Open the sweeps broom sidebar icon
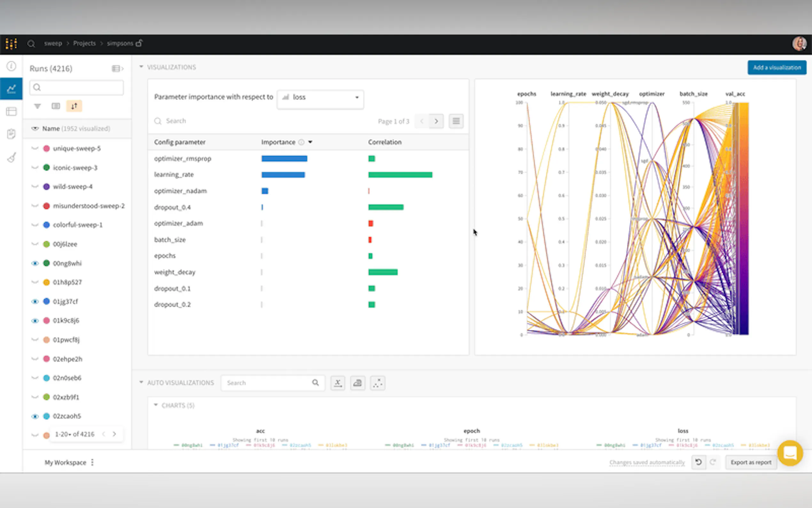This screenshot has width=812, height=508. coord(12,157)
